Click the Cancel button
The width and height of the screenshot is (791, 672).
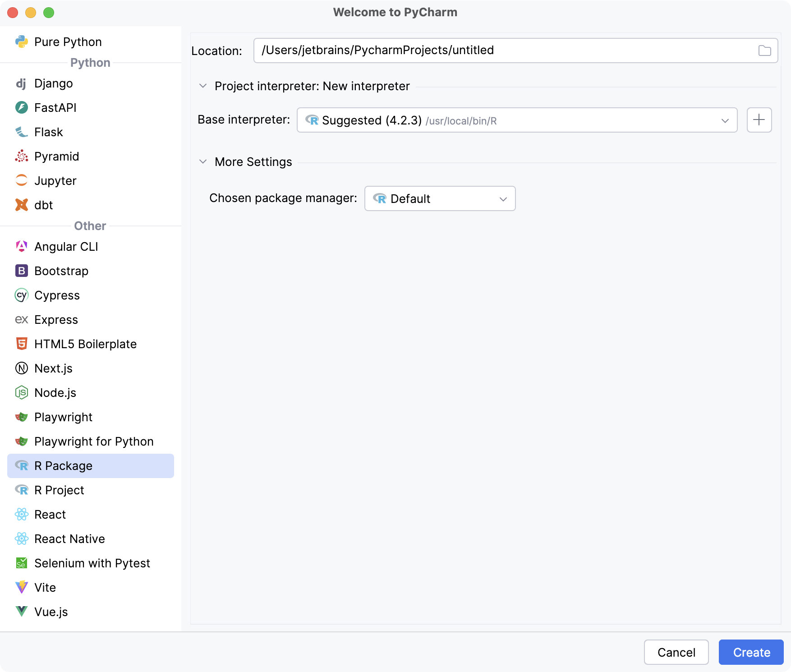click(676, 652)
